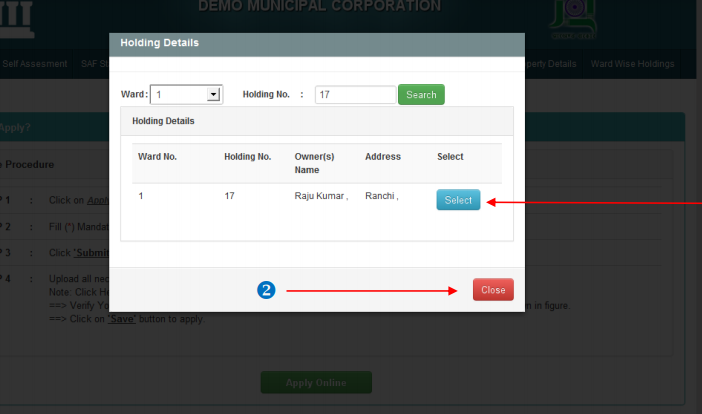
Task: Click the underlined Save text in instructions
Action: pyautogui.click(x=122, y=319)
